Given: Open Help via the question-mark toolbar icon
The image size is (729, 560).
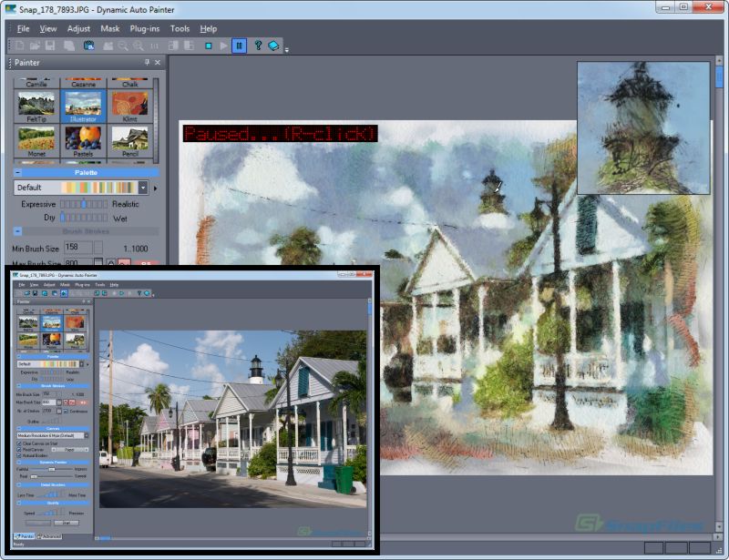Looking at the screenshot, I should point(258,44).
